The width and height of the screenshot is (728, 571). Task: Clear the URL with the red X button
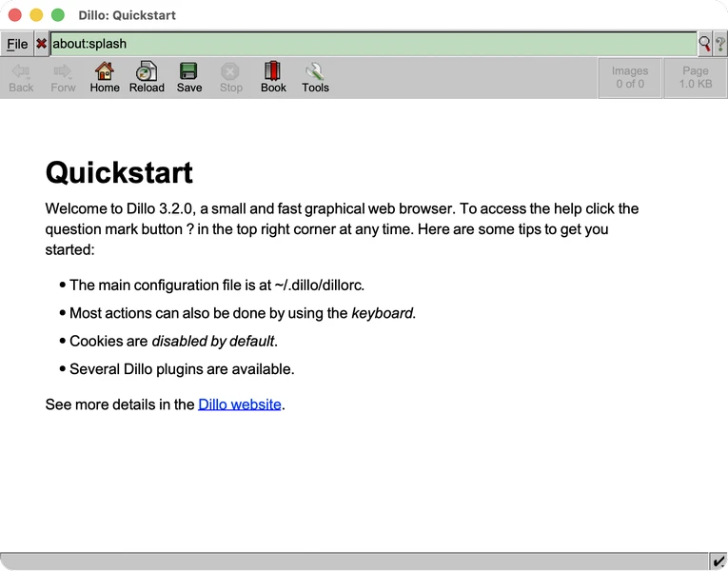point(41,44)
